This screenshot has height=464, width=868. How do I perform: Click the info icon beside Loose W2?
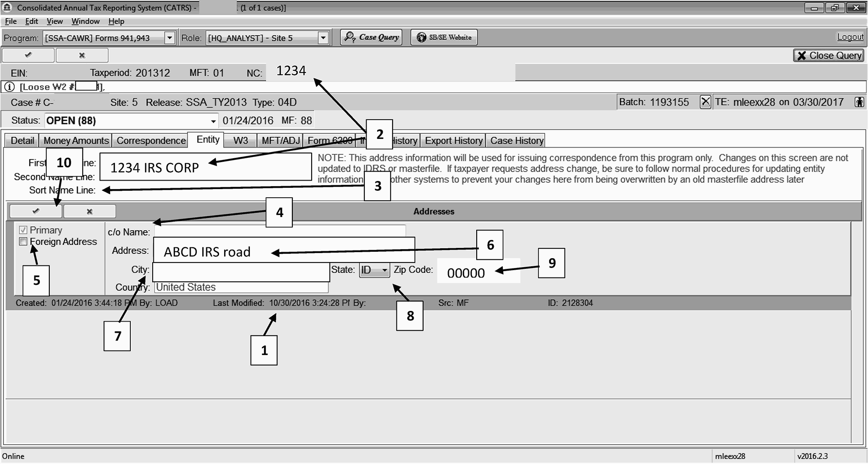tap(9, 87)
